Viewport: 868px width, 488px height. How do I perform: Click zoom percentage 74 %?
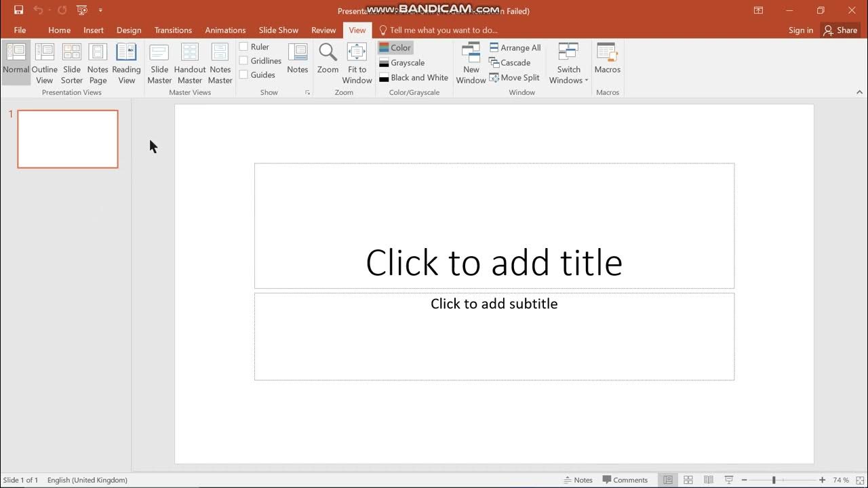click(841, 480)
